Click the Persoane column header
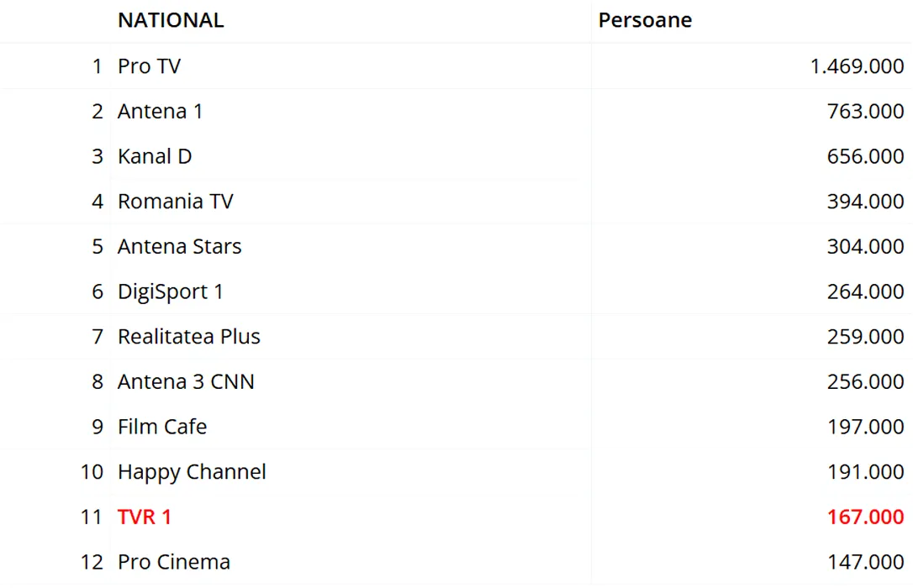This screenshot has width=913, height=588. [x=645, y=20]
